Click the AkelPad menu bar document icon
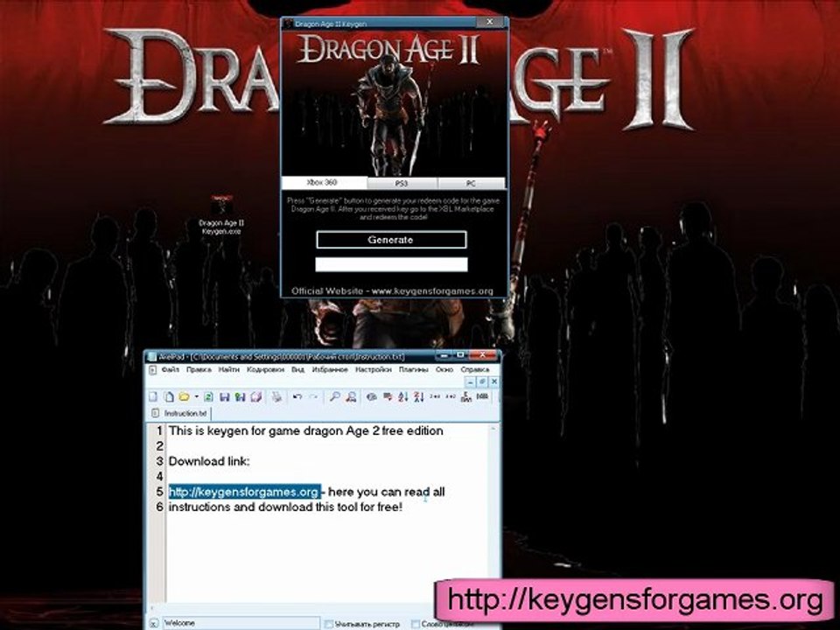This screenshot has width=840, height=630. pos(152,369)
